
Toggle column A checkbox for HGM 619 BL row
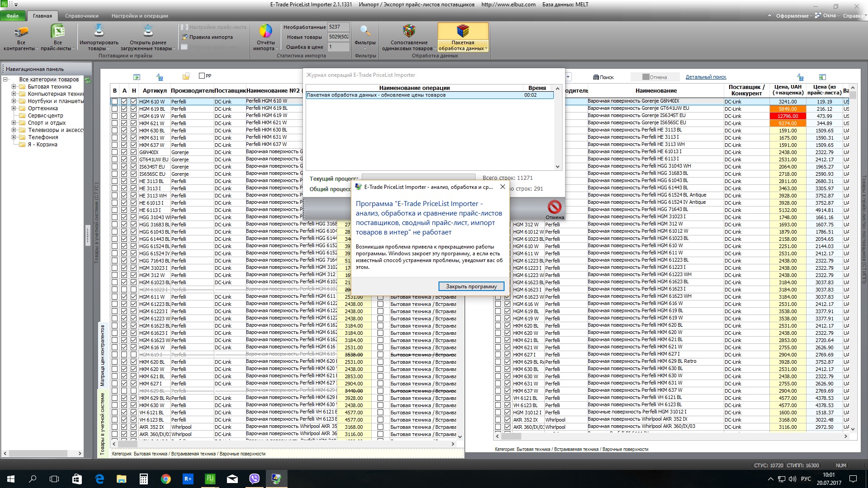point(124,109)
